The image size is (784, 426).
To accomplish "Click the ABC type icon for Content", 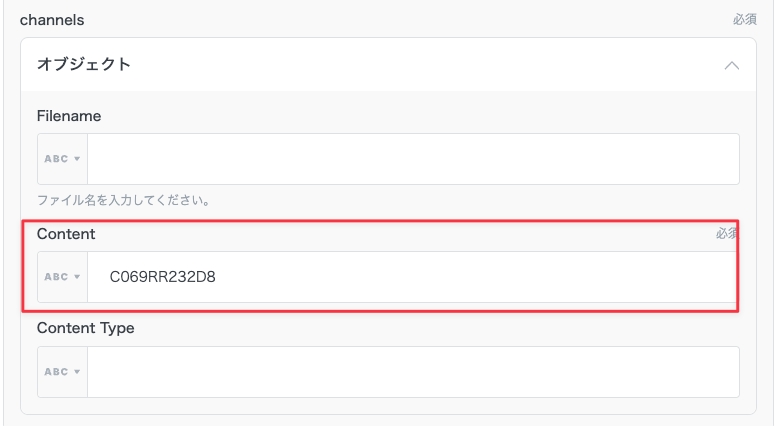I will [56, 277].
